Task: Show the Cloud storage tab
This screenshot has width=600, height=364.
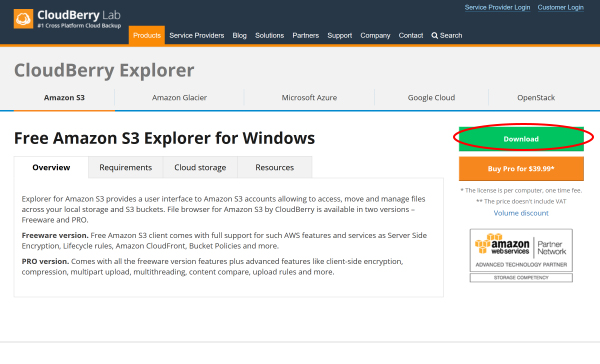Action: (x=200, y=167)
